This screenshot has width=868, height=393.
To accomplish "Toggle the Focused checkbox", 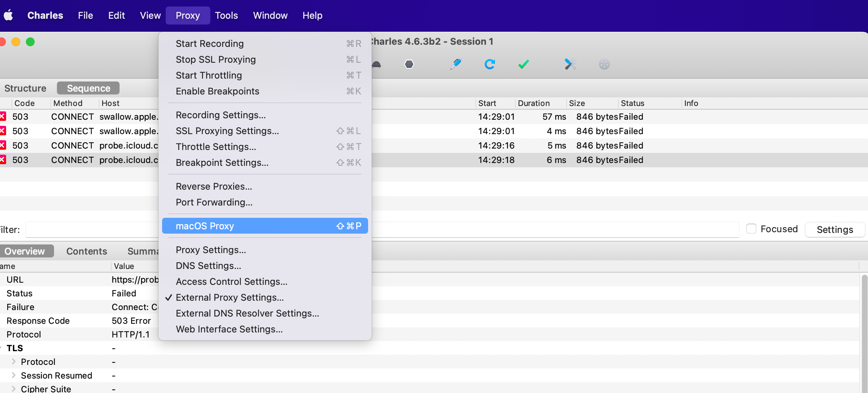I will 751,229.
